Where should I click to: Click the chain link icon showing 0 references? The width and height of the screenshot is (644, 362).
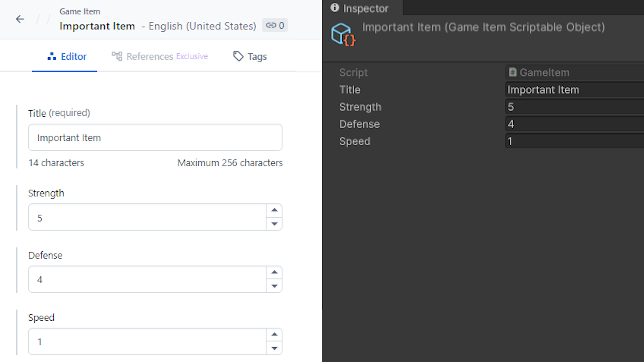[275, 25]
